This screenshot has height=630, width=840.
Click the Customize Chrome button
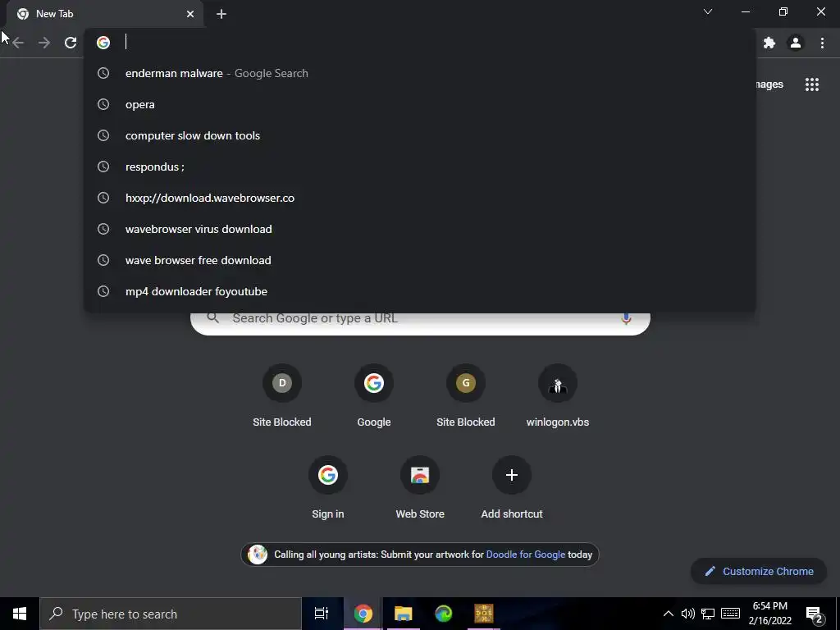point(759,571)
